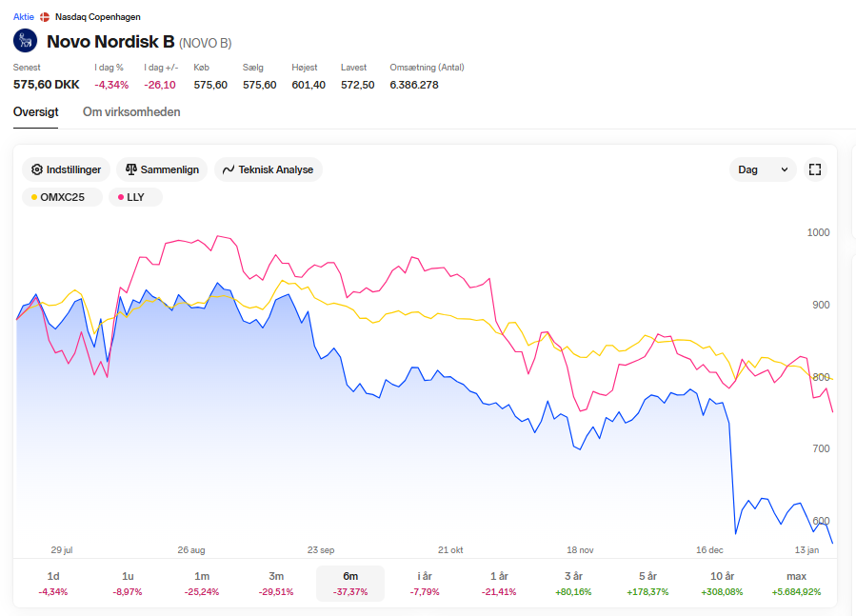Open the Sammenlign comparison menu
Image resolution: width=856 pixels, height=616 pixels.
tap(162, 169)
